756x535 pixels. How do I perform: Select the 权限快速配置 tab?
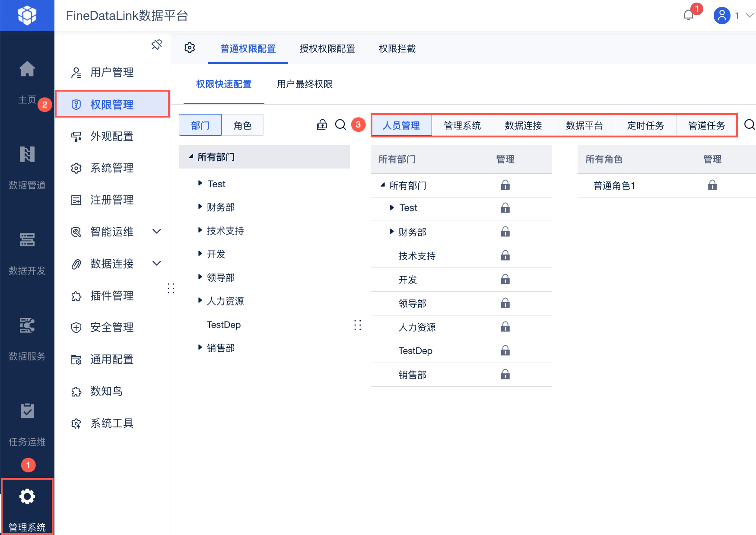pyautogui.click(x=224, y=84)
